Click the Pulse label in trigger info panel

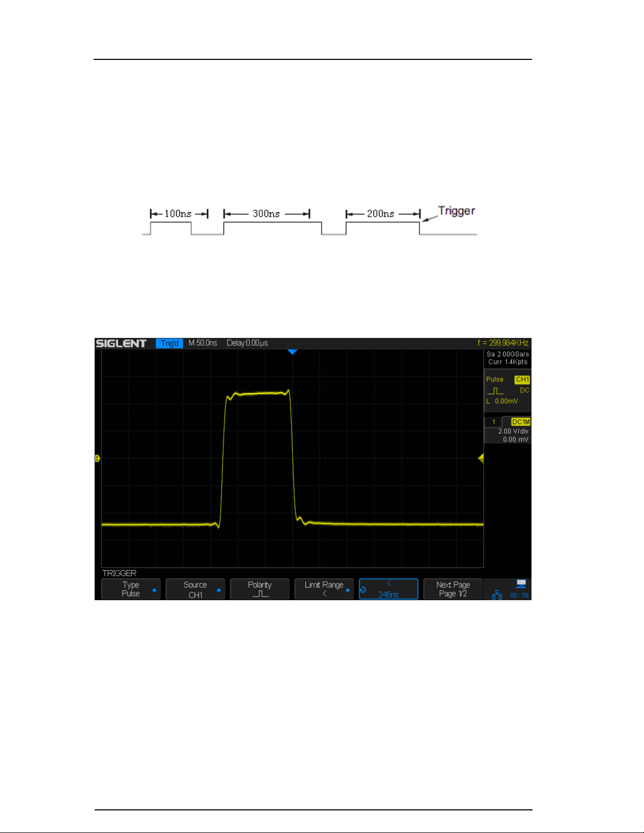click(x=495, y=379)
